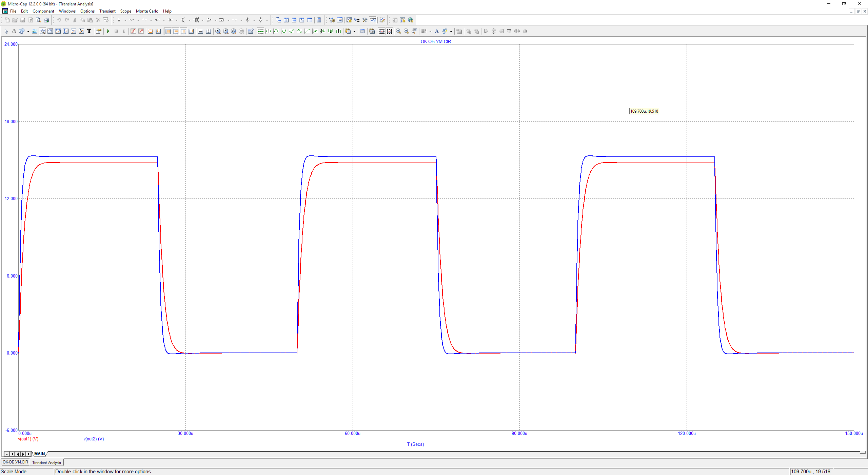Click the v(out2) (V) trace label
Image resolution: width=868 pixels, height=475 pixels.
(x=94, y=439)
